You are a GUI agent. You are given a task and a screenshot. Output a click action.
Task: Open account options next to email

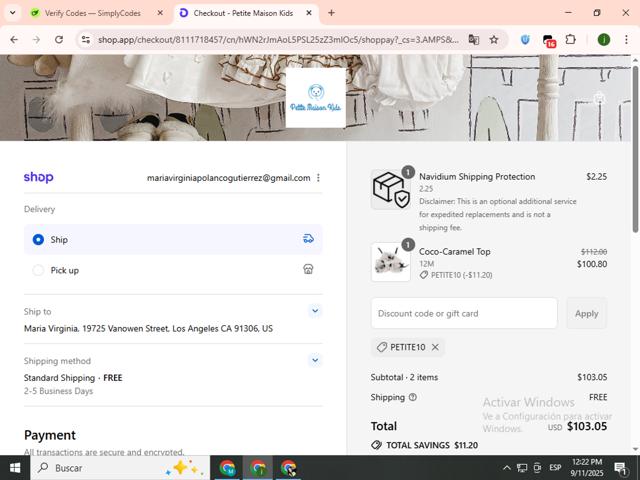318,178
